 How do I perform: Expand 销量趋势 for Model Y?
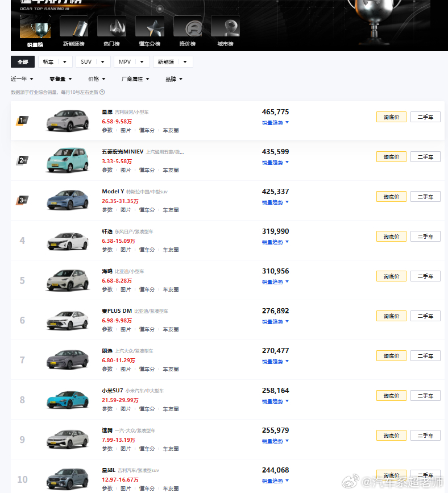point(275,202)
